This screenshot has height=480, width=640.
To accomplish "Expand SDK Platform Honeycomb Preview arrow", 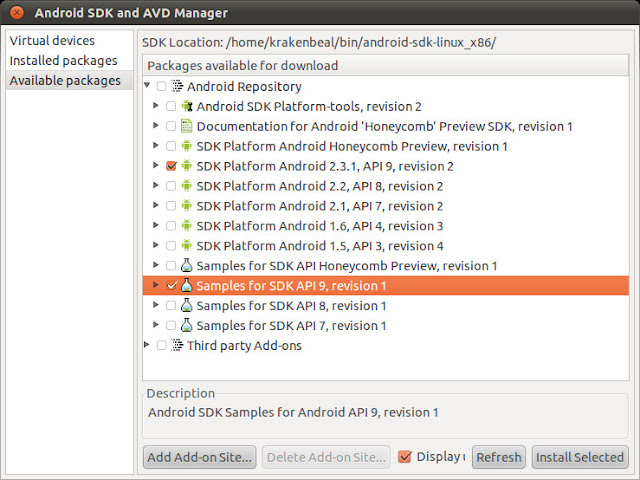I will pos(156,145).
